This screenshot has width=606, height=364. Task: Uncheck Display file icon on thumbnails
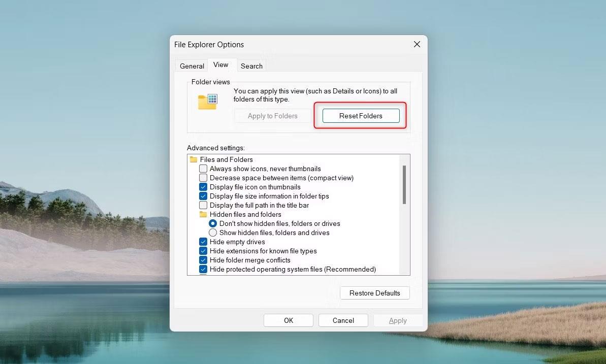(203, 187)
